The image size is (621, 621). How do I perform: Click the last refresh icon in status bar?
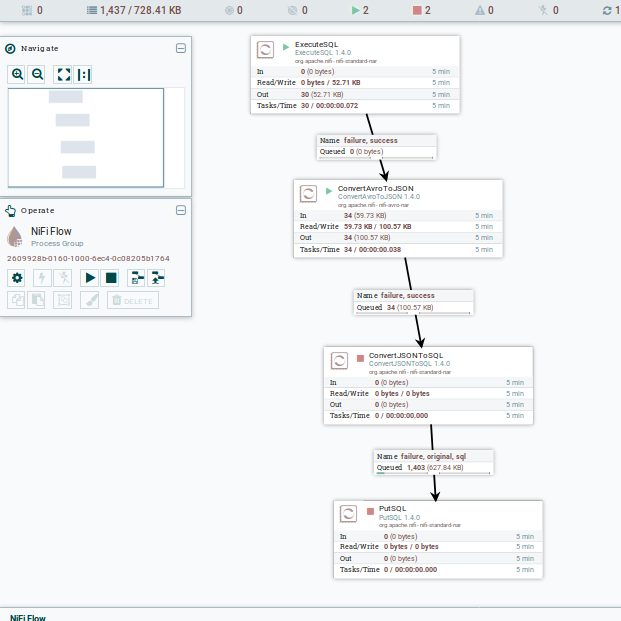[x=607, y=10]
